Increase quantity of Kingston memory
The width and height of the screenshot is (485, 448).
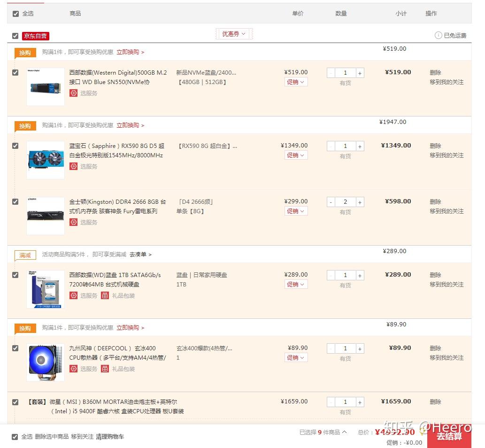pos(360,202)
